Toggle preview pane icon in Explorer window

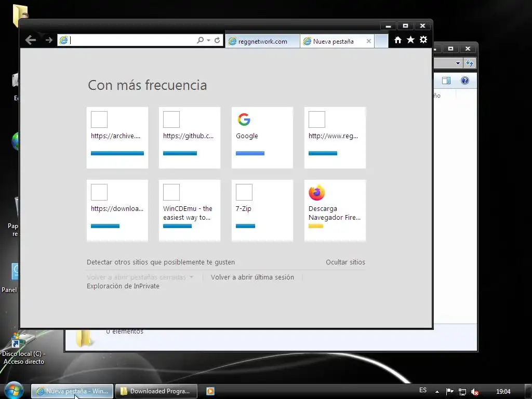click(446, 81)
